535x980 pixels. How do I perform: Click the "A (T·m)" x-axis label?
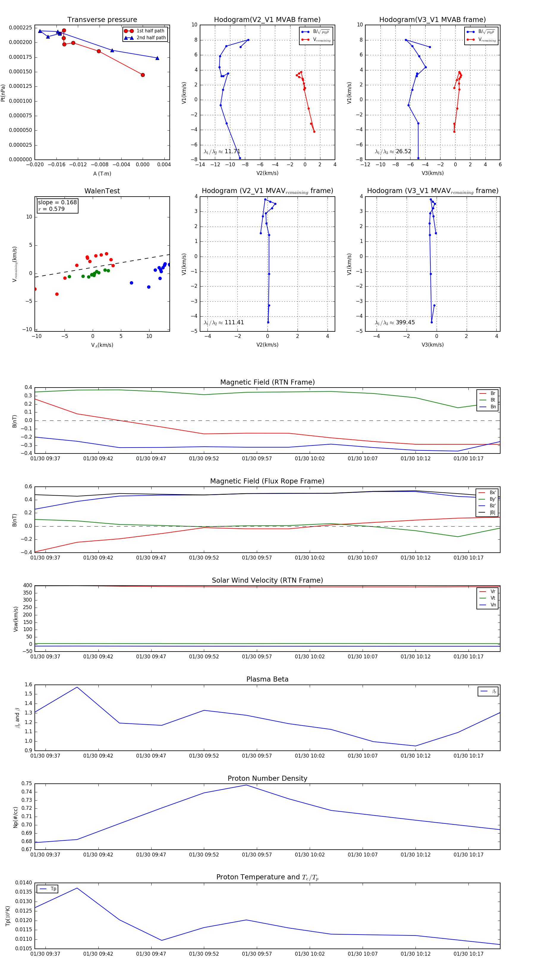coord(102,173)
